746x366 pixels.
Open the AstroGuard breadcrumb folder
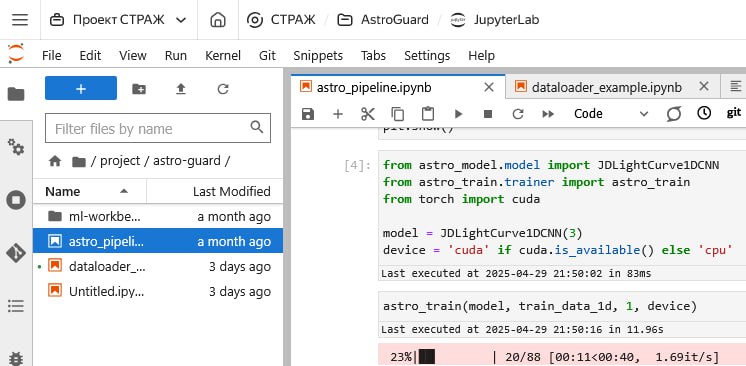coord(383,20)
